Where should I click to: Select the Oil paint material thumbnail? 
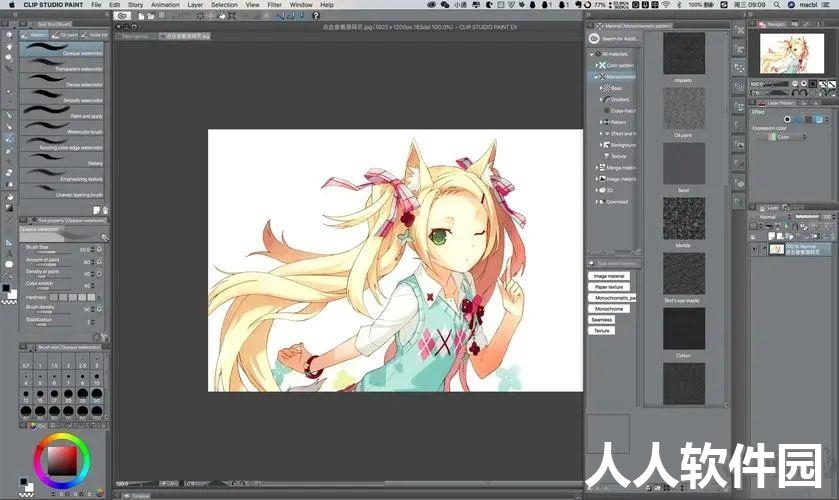pos(684,109)
